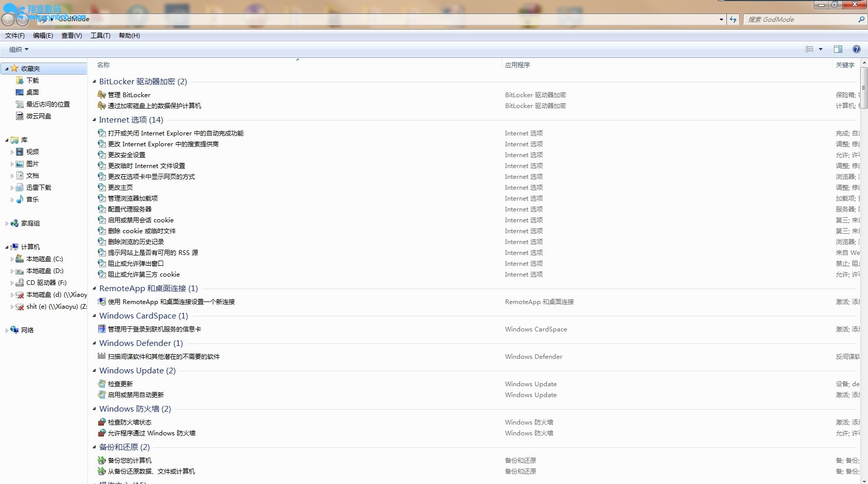Open 桌面 in favorites sidebar
Image resolution: width=868 pixels, height=484 pixels.
coord(33,92)
